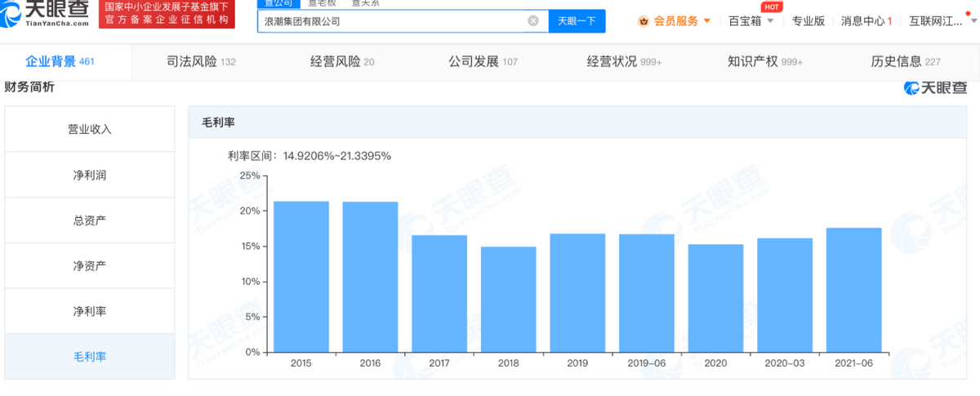Switch to the 知识产权 tab

(764, 61)
